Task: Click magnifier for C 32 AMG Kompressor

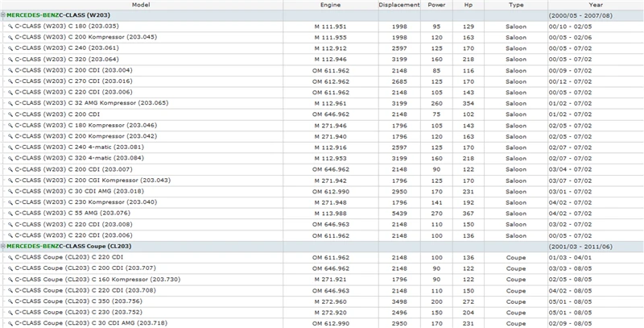Action: tap(10, 103)
